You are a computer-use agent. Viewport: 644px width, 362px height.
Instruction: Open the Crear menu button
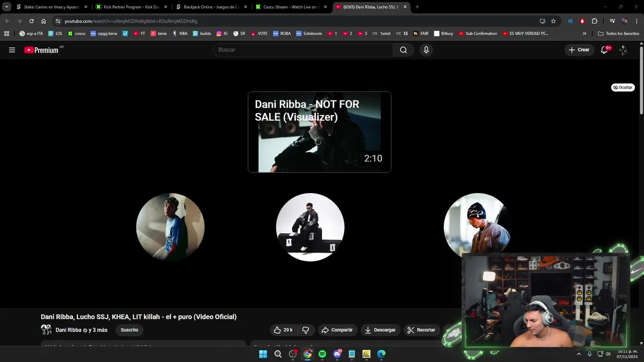579,50
